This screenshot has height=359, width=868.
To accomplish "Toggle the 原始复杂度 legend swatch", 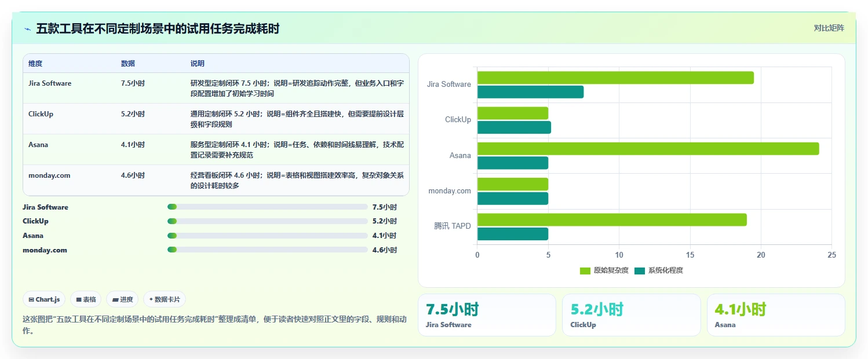I will 585,270.
